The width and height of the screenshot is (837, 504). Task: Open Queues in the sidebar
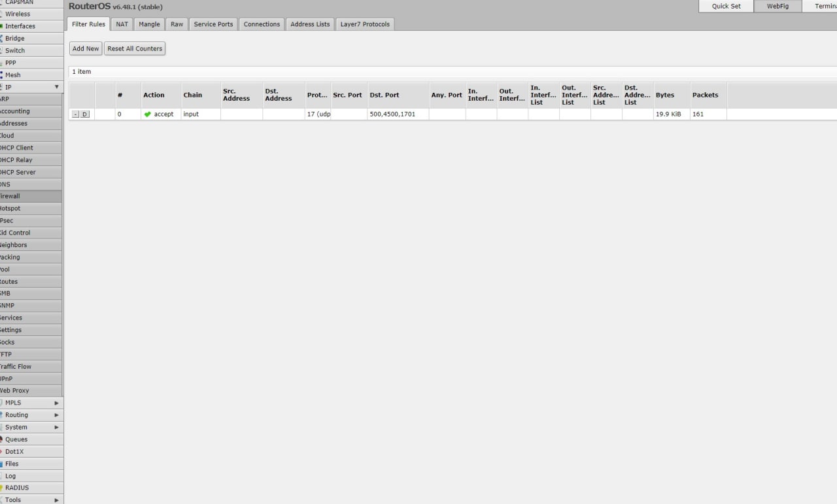(31, 439)
